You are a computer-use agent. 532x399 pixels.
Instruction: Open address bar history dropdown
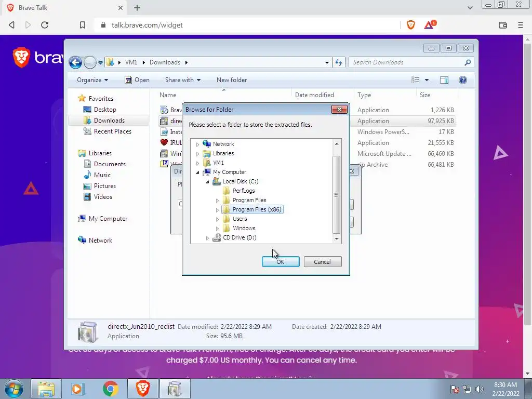(327, 62)
